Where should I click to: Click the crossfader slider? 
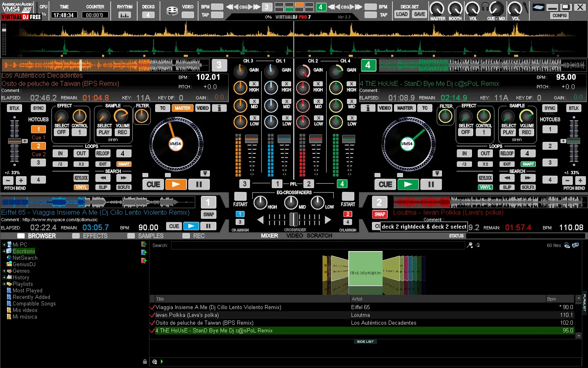point(294,220)
